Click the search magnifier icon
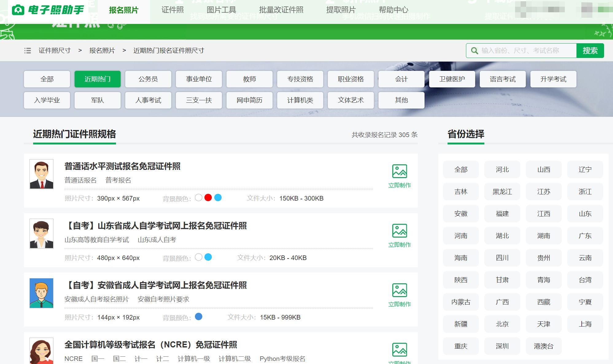 tap(475, 51)
